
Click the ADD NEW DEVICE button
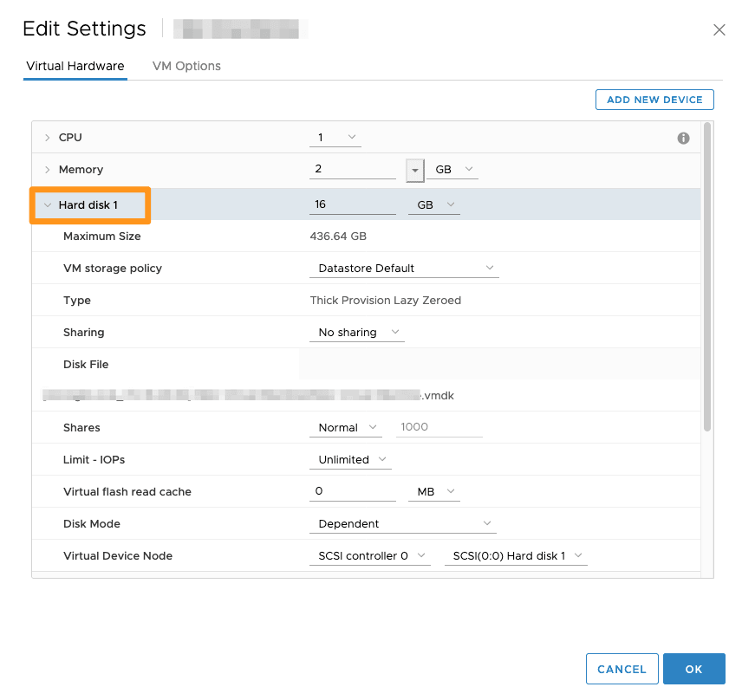click(654, 100)
